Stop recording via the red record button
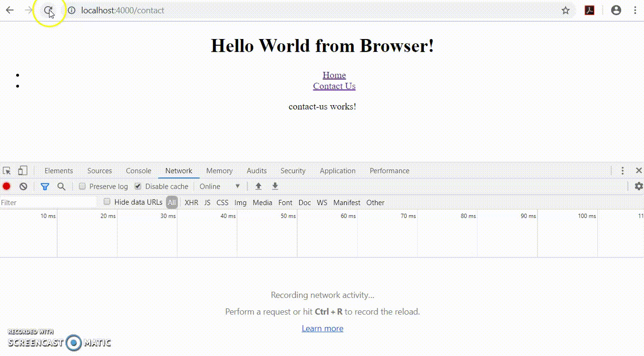Viewport: 644px width, 356px height. click(x=6, y=186)
